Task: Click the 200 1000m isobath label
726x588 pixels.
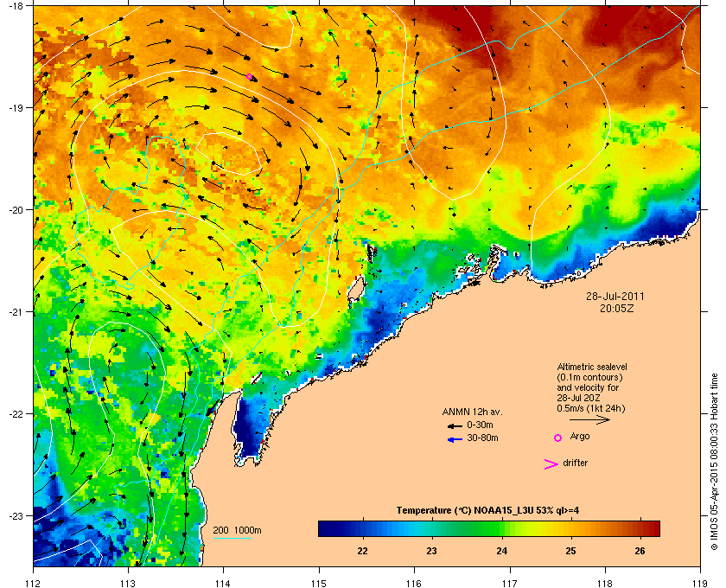Action: click(x=237, y=531)
